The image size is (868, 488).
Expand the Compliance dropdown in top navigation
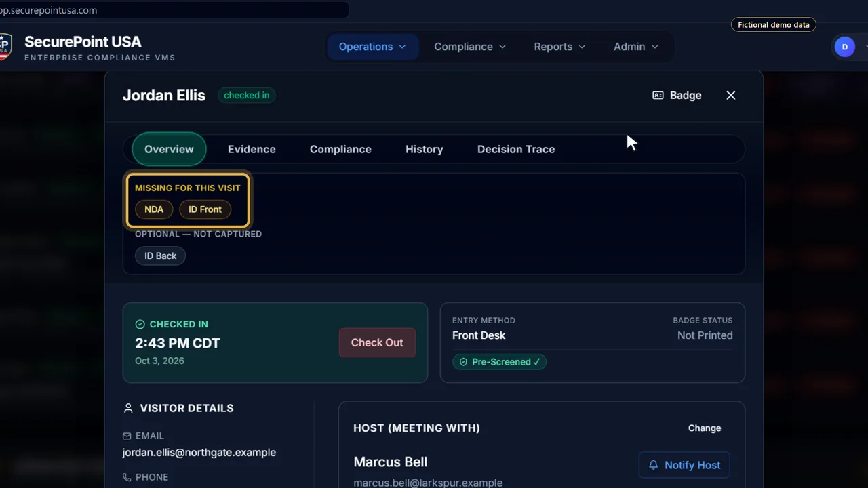(470, 47)
